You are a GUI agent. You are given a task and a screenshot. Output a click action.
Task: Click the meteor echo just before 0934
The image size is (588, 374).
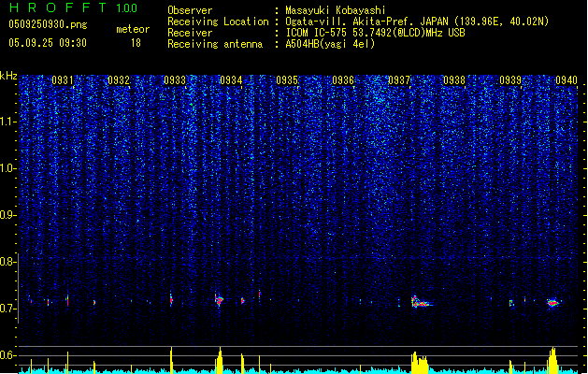coord(219,300)
